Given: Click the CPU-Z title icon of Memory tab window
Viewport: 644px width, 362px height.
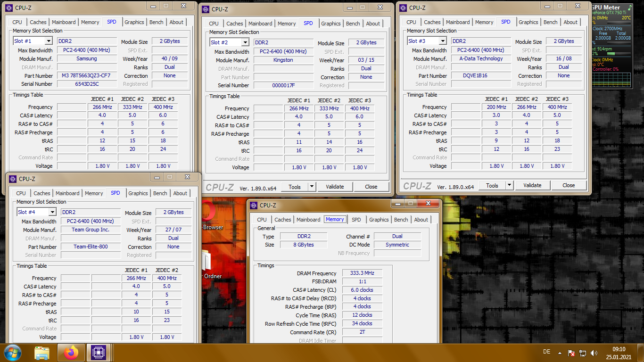Looking at the screenshot, I should click(254, 206).
